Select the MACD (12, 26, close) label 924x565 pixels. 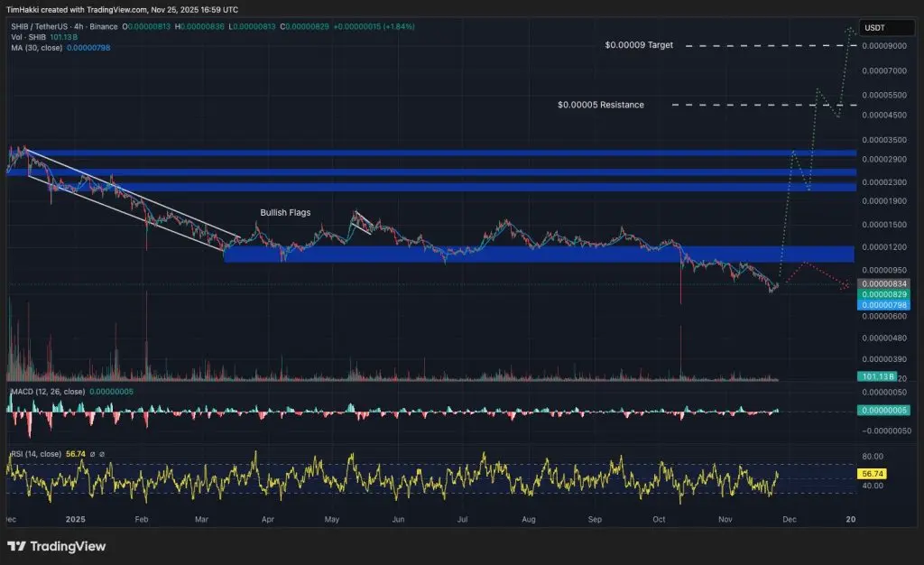50,392
